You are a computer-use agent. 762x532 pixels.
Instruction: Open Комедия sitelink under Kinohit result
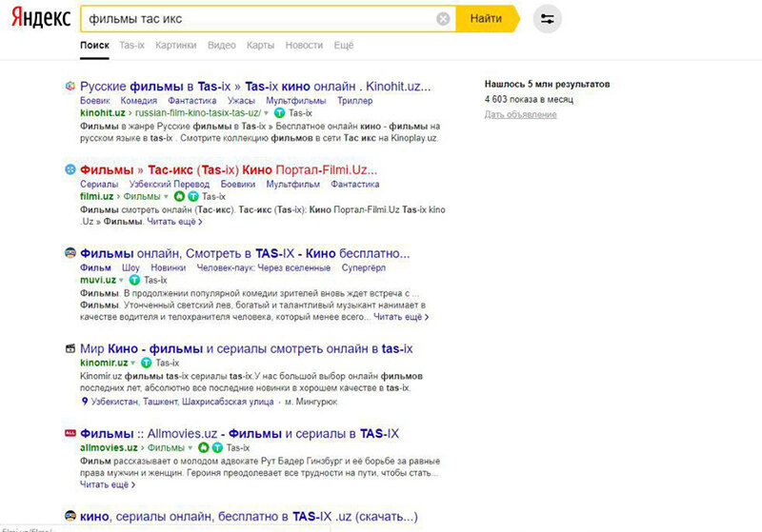[x=138, y=101]
